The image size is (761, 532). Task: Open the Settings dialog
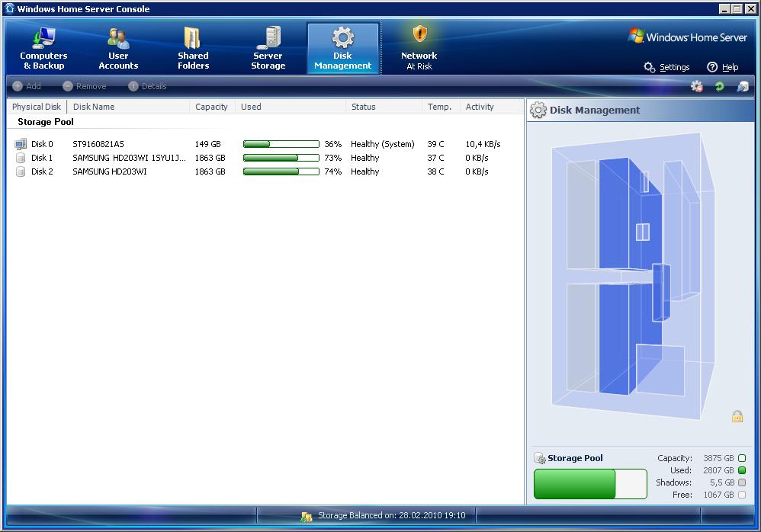tap(667, 67)
